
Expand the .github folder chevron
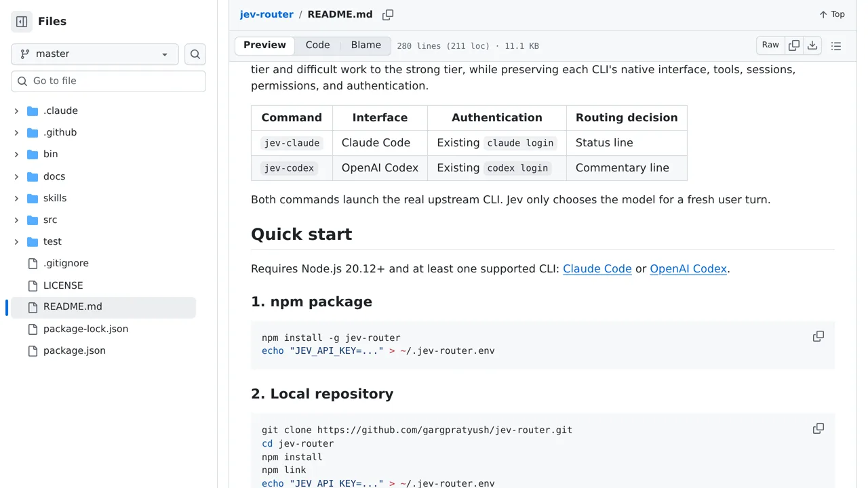(x=16, y=133)
